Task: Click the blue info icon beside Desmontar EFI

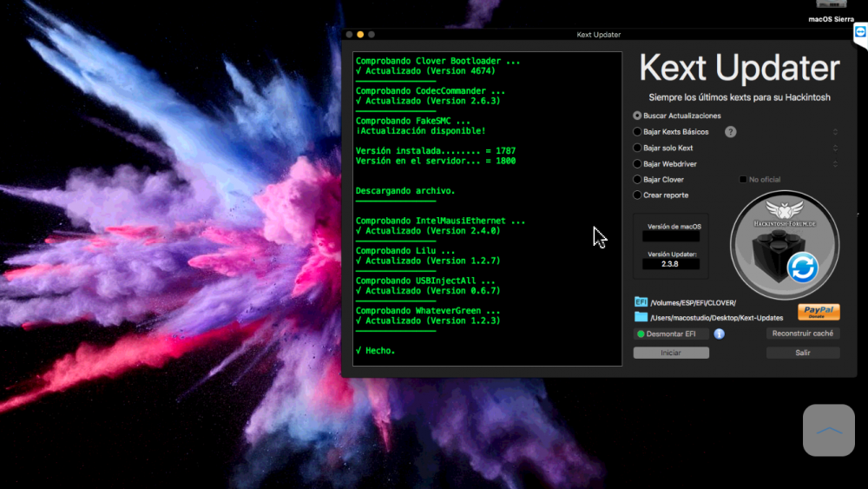Action: click(719, 334)
